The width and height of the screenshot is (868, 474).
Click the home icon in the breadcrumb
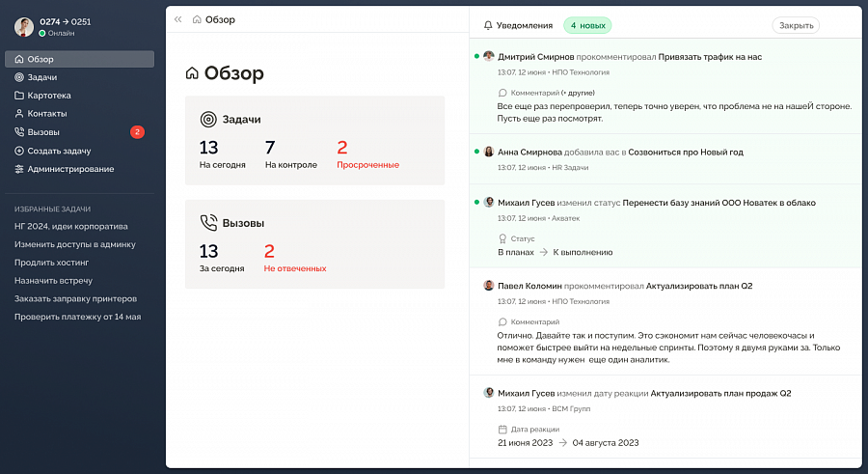point(197,19)
